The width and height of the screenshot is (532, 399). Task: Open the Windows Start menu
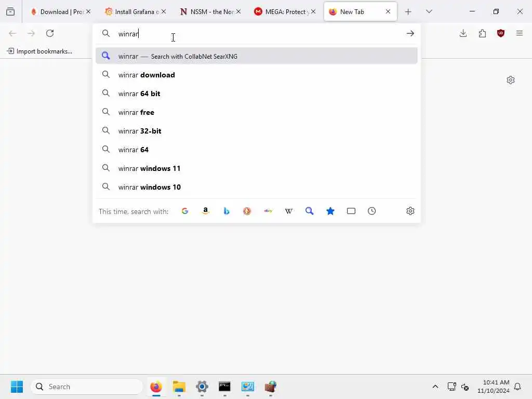click(17, 387)
